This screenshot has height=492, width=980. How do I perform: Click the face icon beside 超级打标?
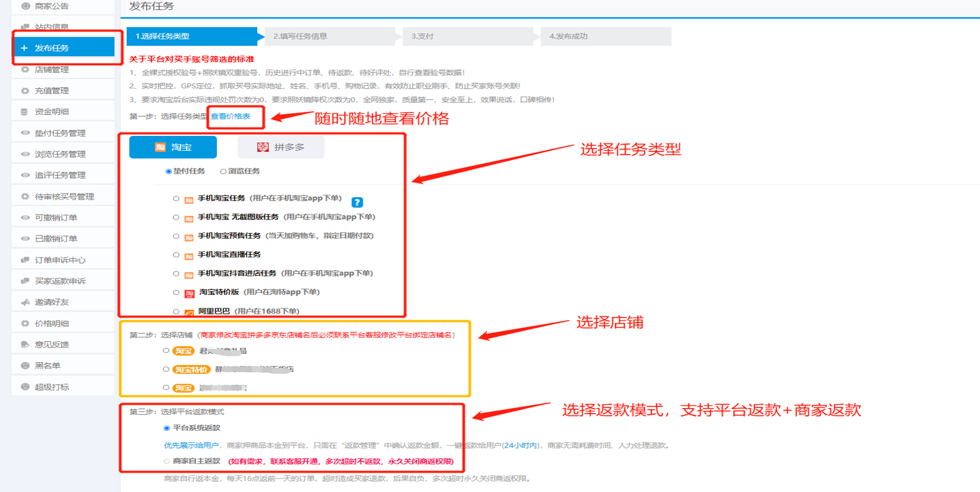[x=25, y=387]
